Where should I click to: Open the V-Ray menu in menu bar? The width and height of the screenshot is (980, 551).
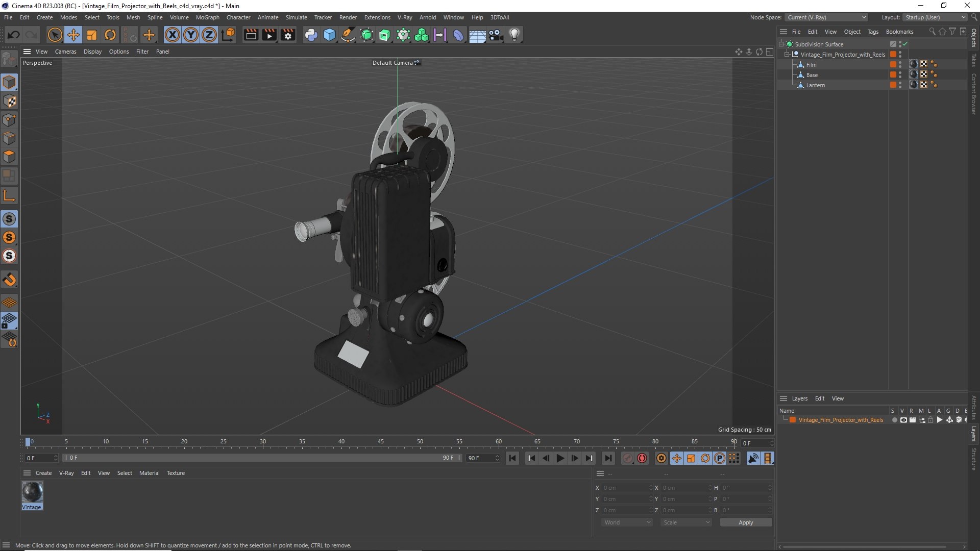pos(405,17)
